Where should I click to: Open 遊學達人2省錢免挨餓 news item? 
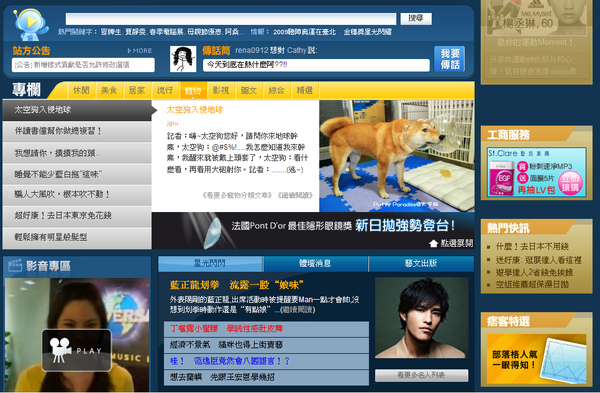[x=534, y=272]
